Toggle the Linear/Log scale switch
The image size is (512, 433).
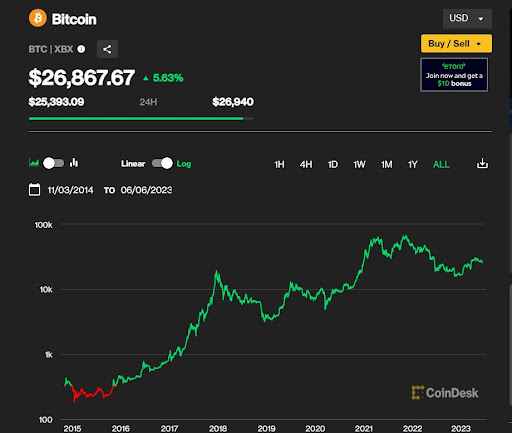162,163
